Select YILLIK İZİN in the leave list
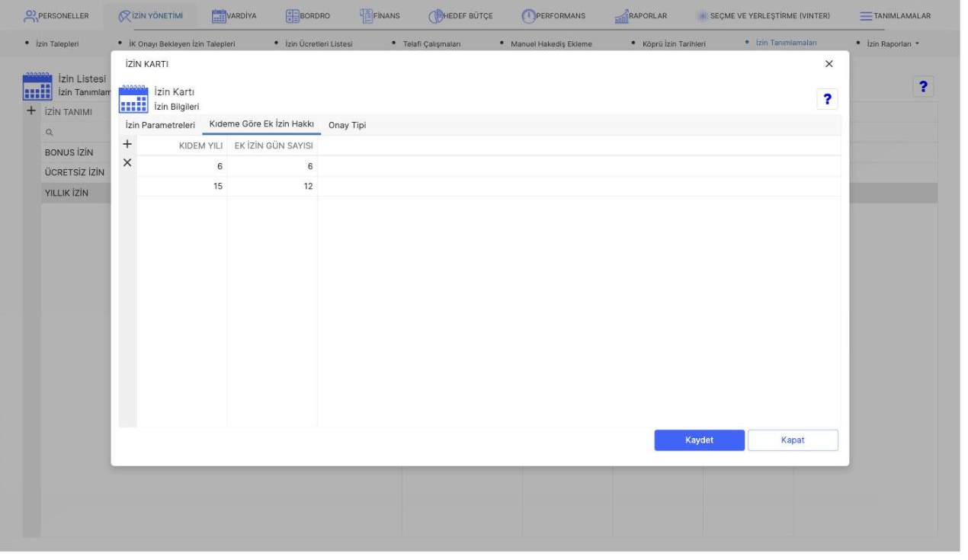 tap(66, 194)
